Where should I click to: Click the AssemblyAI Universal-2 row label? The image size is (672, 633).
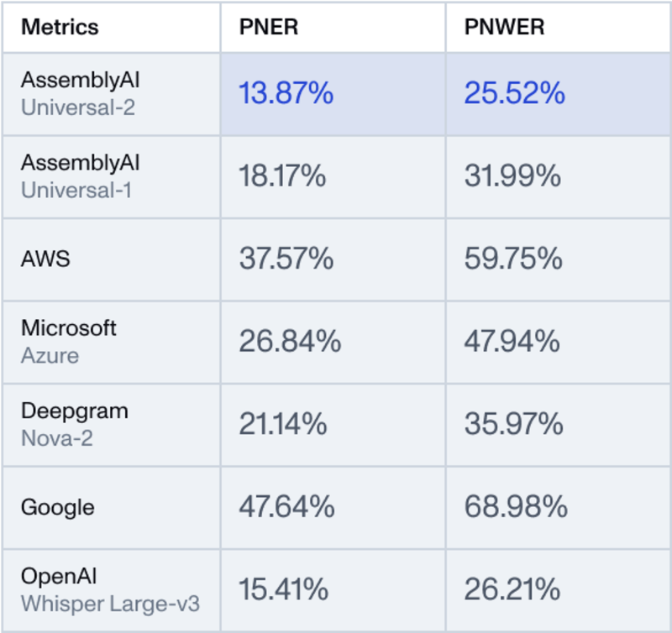coord(81,93)
